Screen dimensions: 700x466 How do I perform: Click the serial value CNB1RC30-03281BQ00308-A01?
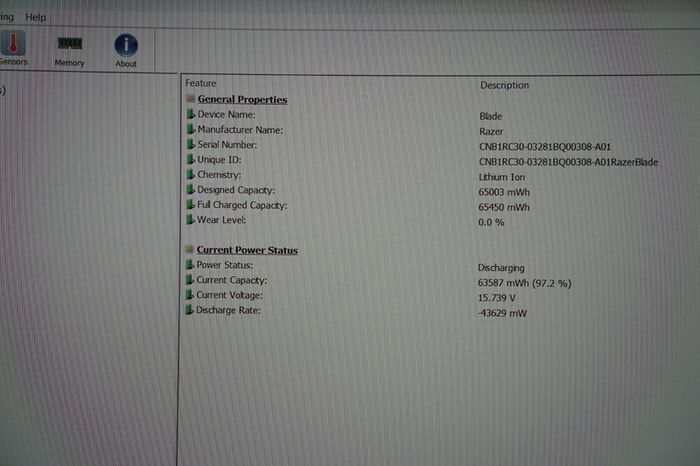coord(545,147)
